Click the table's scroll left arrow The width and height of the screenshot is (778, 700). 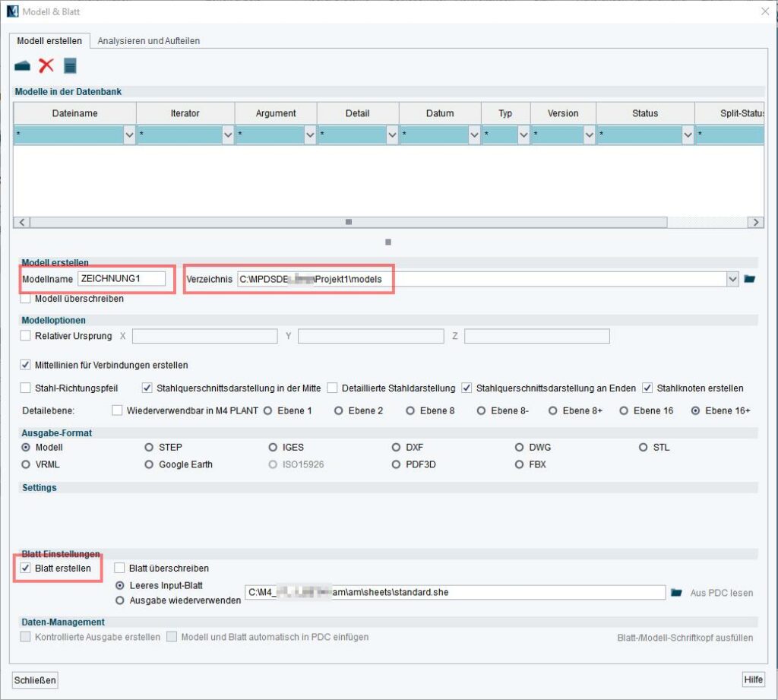pos(21,222)
